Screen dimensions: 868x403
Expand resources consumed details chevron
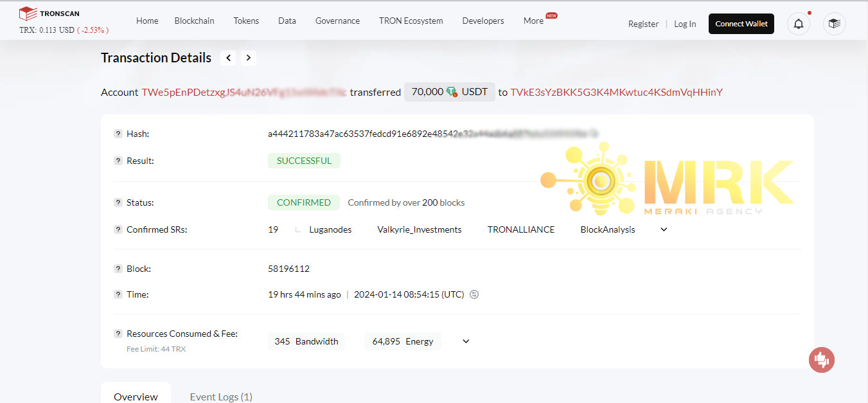click(466, 341)
